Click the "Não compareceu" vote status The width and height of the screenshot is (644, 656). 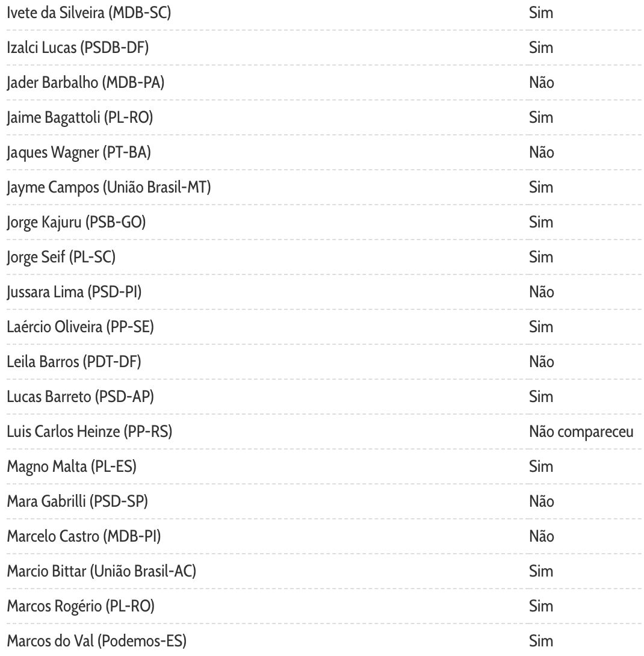(581, 432)
